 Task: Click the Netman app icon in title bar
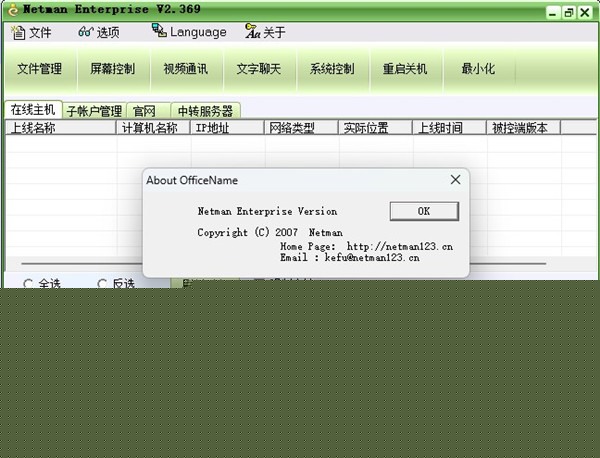point(13,10)
